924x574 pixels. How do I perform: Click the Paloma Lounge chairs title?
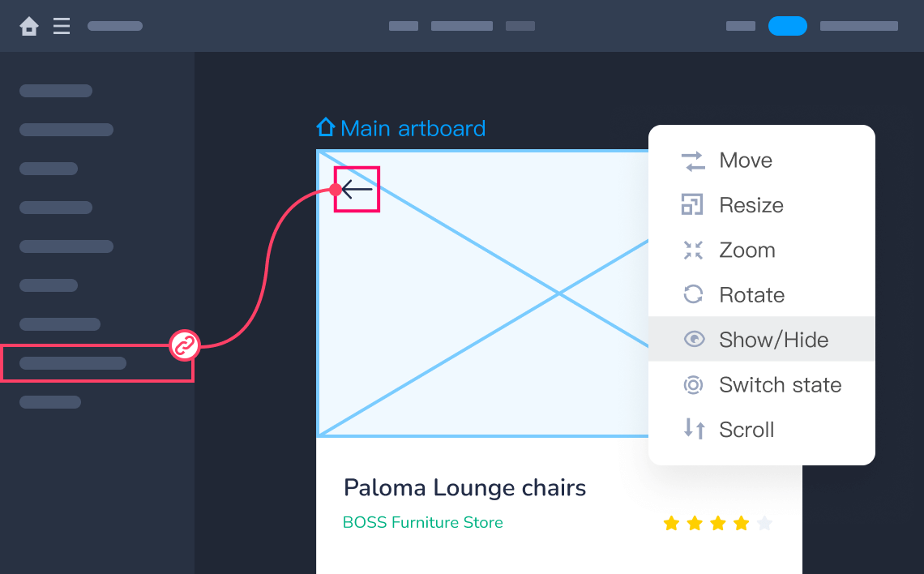[464, 488]
